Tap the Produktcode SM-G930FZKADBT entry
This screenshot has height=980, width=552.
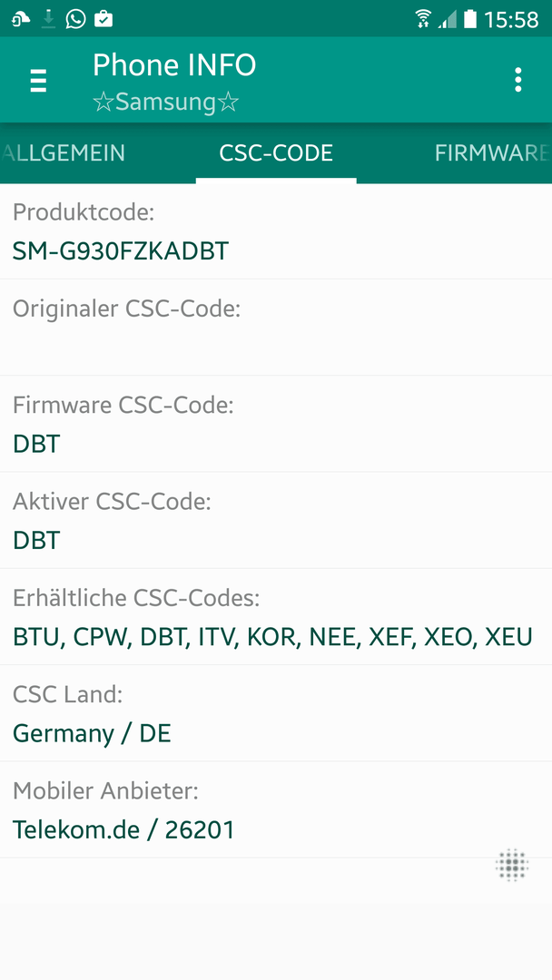pos(276,231)
